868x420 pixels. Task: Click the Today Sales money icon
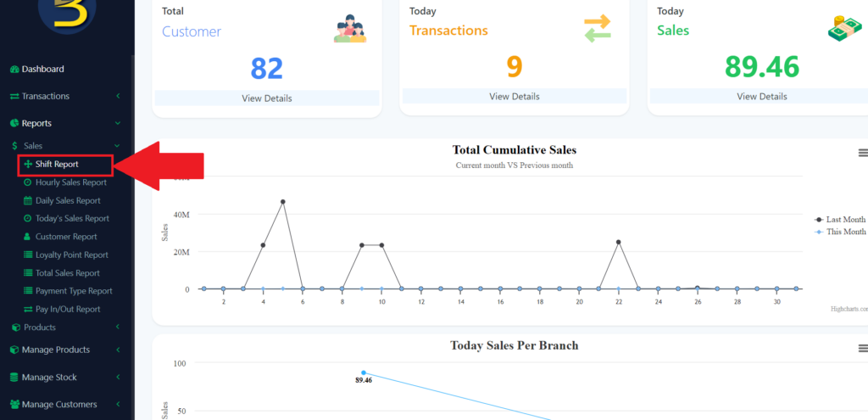click(844, 28)
